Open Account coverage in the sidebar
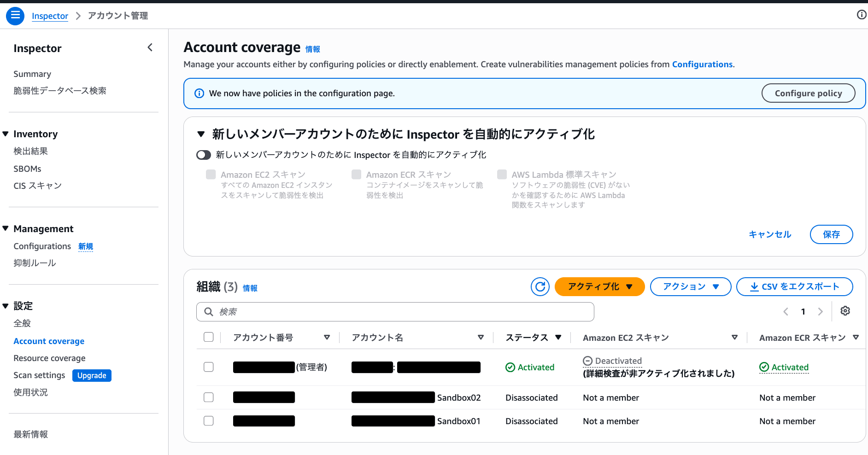The height and width of the screenshot is (455, 868). coord(49,341)
